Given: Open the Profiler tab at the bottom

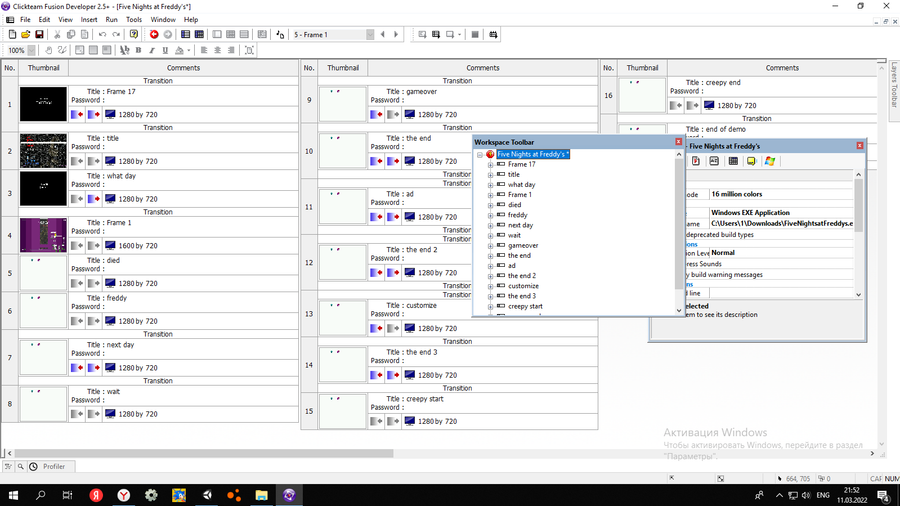Looking at the screenshot, I should pyautogui.click(x=48, y=466).
